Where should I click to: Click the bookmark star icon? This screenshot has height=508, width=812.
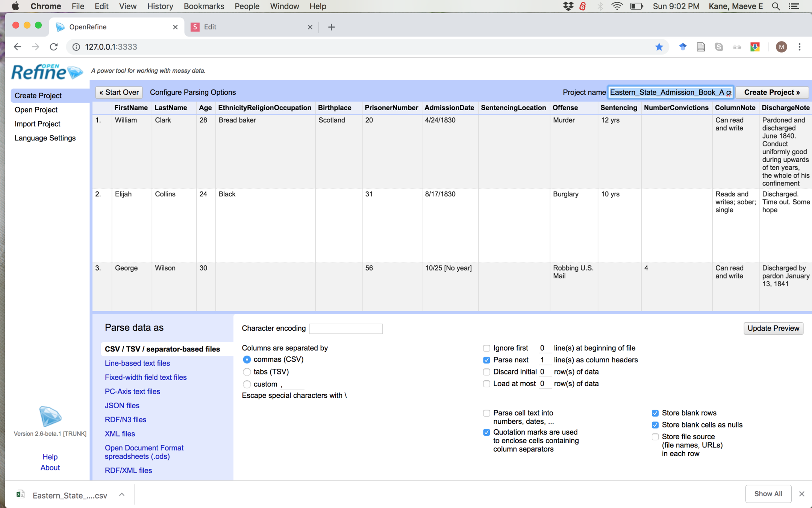point(659,47)
